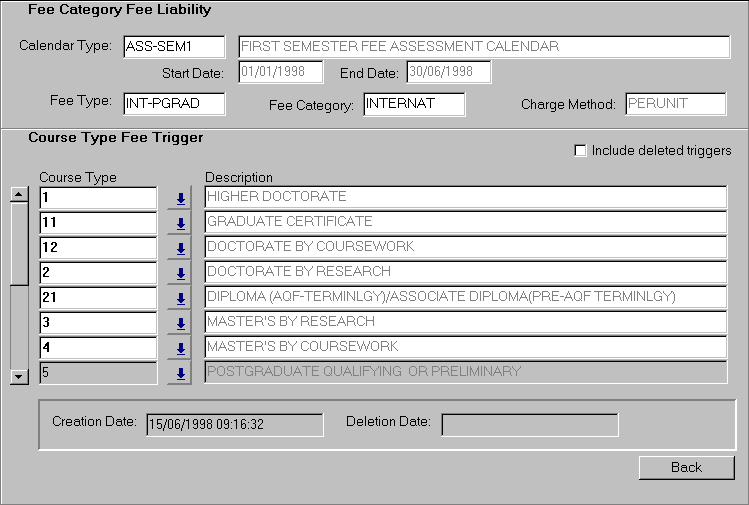
Task: Click lookup arrow for Master's by Coursework
Action: pyautogui.click(x=181, y=348)
